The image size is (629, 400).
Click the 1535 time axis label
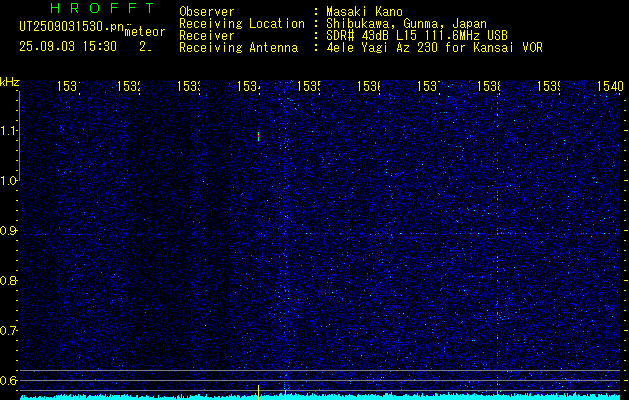(308, 86)
